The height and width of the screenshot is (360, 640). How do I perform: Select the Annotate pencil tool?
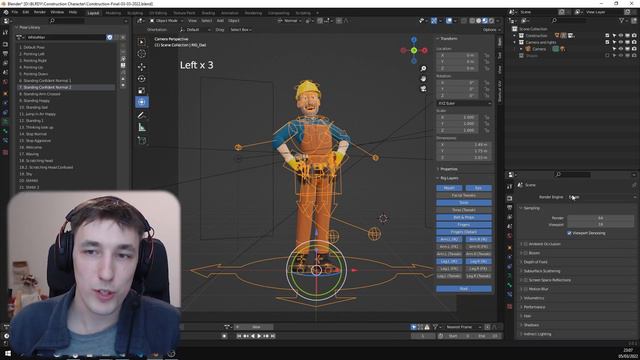pos(142,116)
